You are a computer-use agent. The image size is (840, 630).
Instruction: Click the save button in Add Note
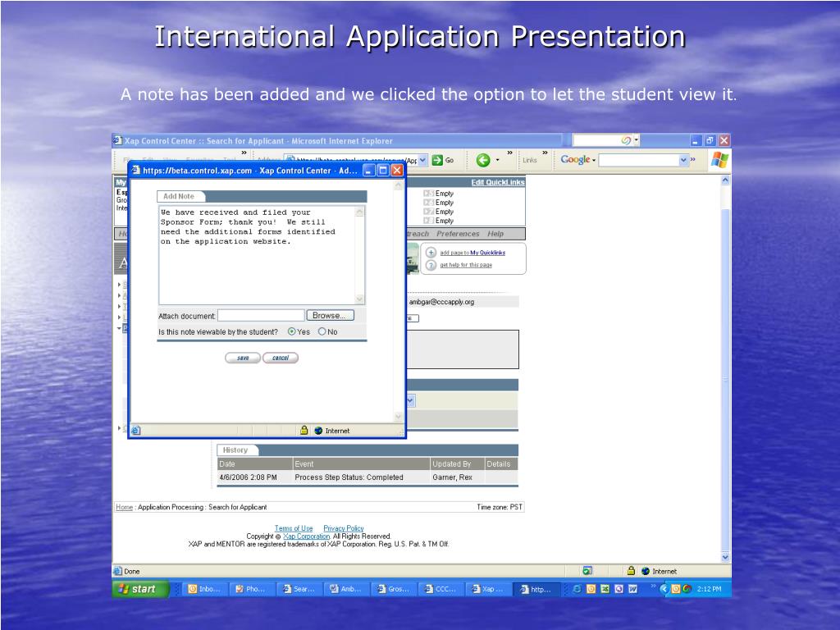(243, 358)
